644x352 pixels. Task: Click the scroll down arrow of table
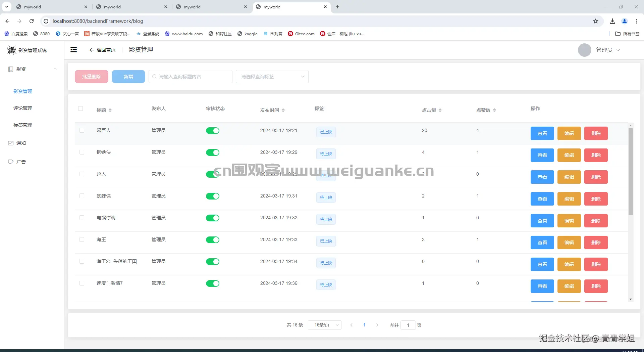pos(631,299)
